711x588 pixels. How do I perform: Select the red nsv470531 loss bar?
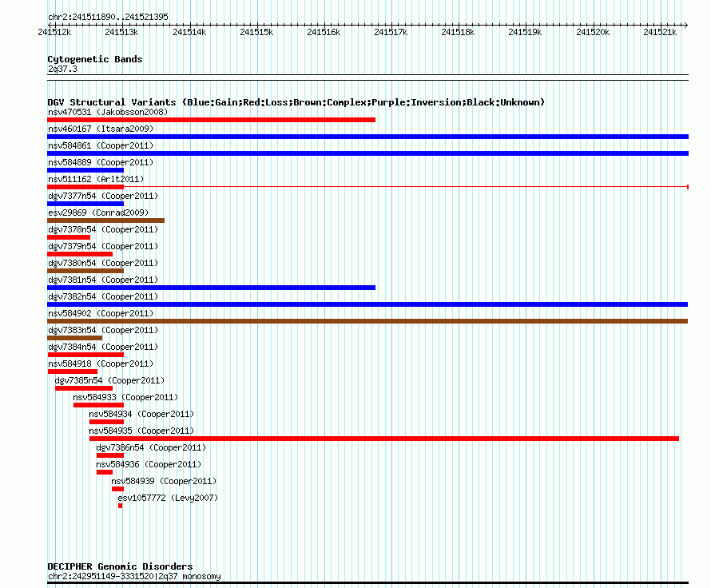pyautogui.click(x=212, y=120)
